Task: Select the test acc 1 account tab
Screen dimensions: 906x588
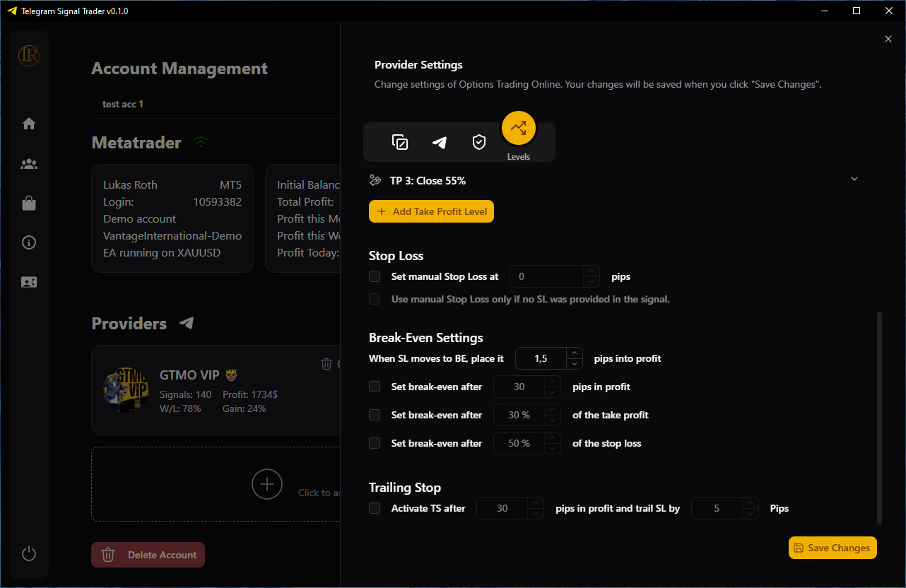Action: tap(123, 104)
